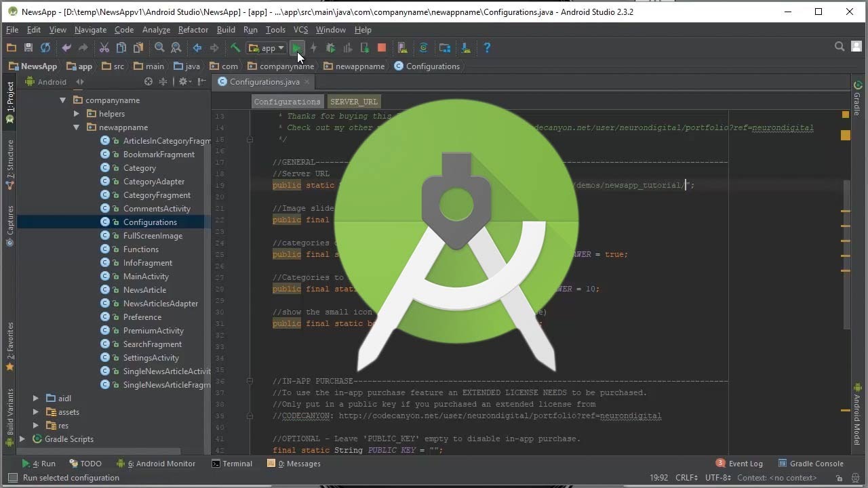Click the Apply Changes lightning icon

313,47
